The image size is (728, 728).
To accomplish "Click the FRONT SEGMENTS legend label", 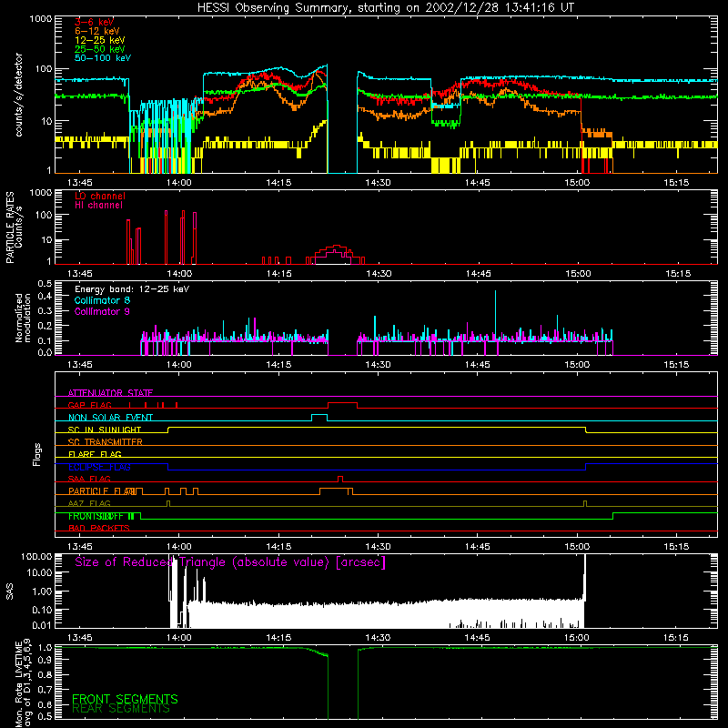I will click(125, 699).
